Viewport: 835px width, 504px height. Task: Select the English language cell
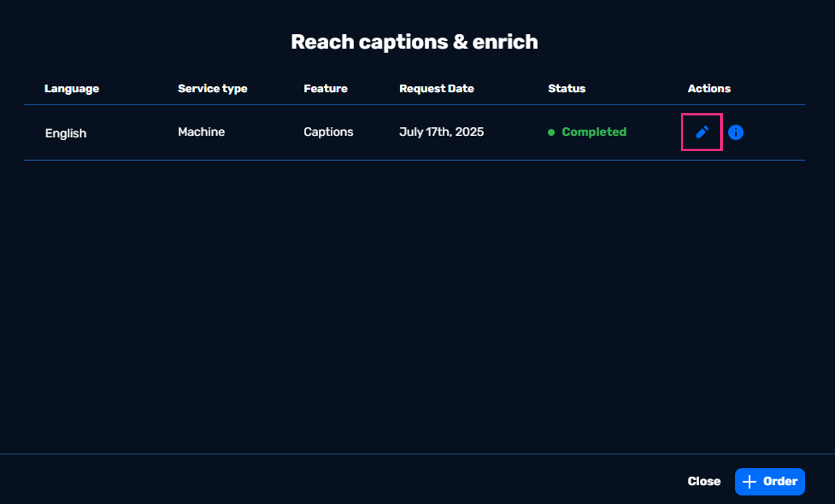66,133
